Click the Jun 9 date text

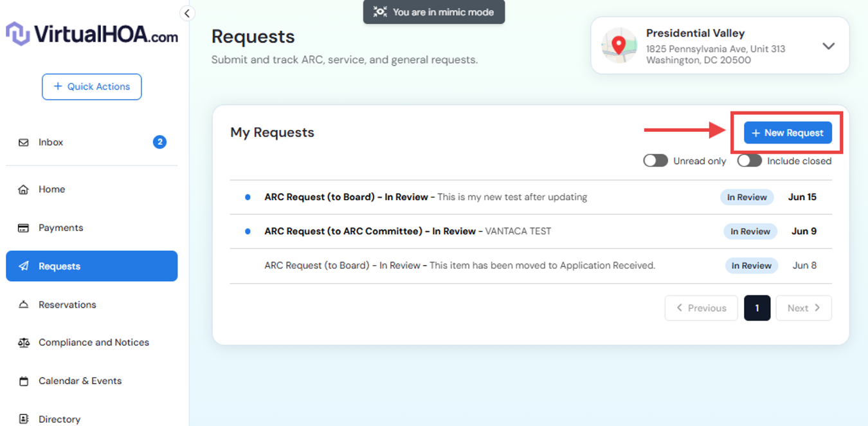[804, 232]
